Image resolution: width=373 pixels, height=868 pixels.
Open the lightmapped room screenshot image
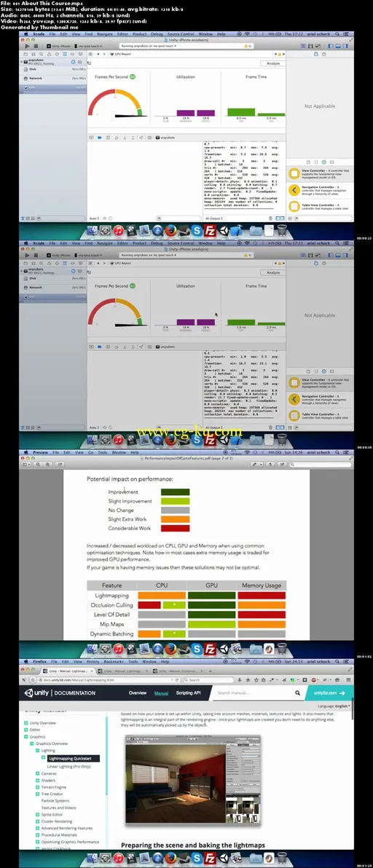click(x=192, y=779)
